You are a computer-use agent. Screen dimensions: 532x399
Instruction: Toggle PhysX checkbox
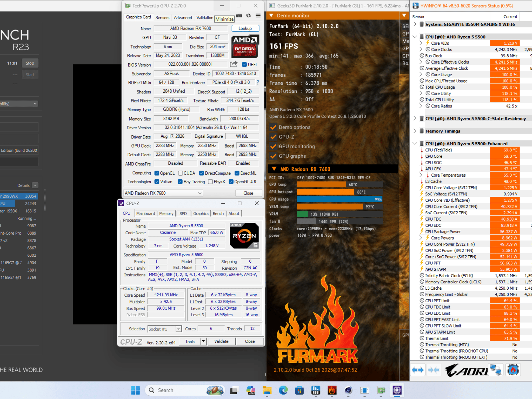(x=210, y=182)
